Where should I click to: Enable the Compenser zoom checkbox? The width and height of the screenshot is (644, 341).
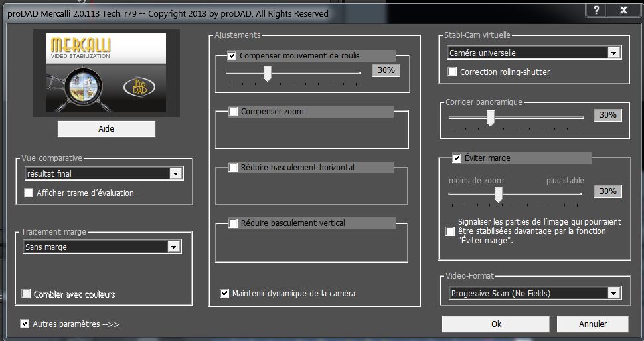coord(233,112)
